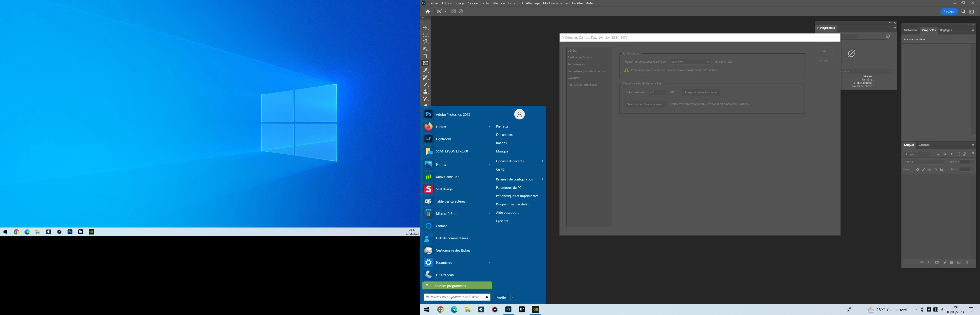Open the Normal blend mode dropdown

point(924,162)
